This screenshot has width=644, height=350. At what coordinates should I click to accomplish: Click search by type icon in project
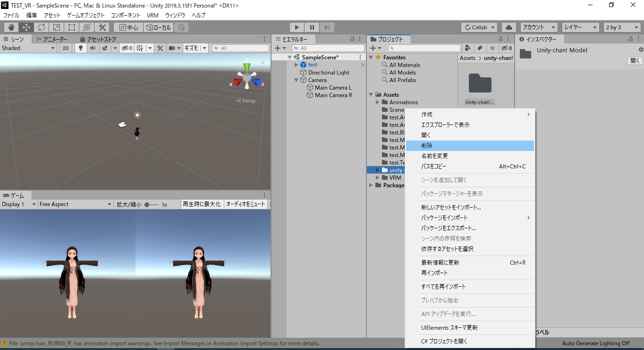point(468,48)
